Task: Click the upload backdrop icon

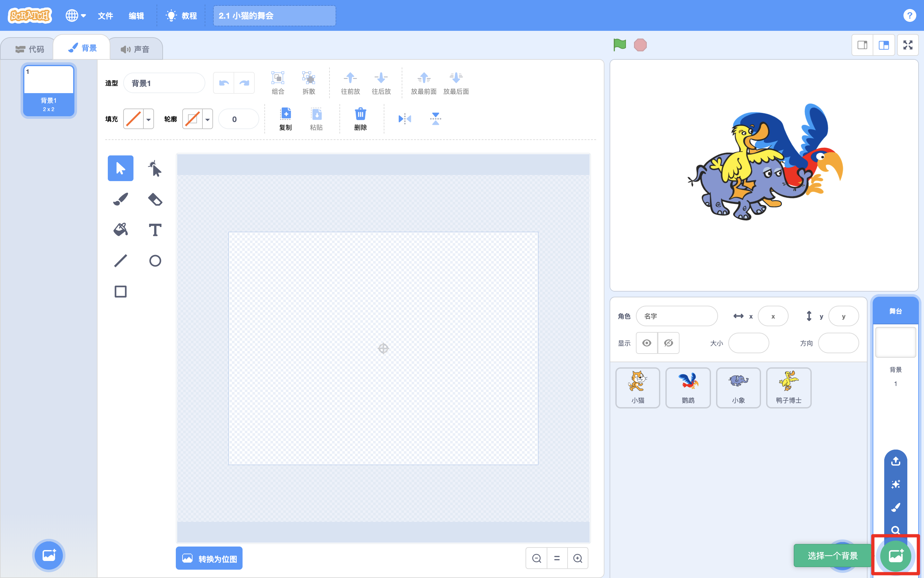Action: point(896,461)
